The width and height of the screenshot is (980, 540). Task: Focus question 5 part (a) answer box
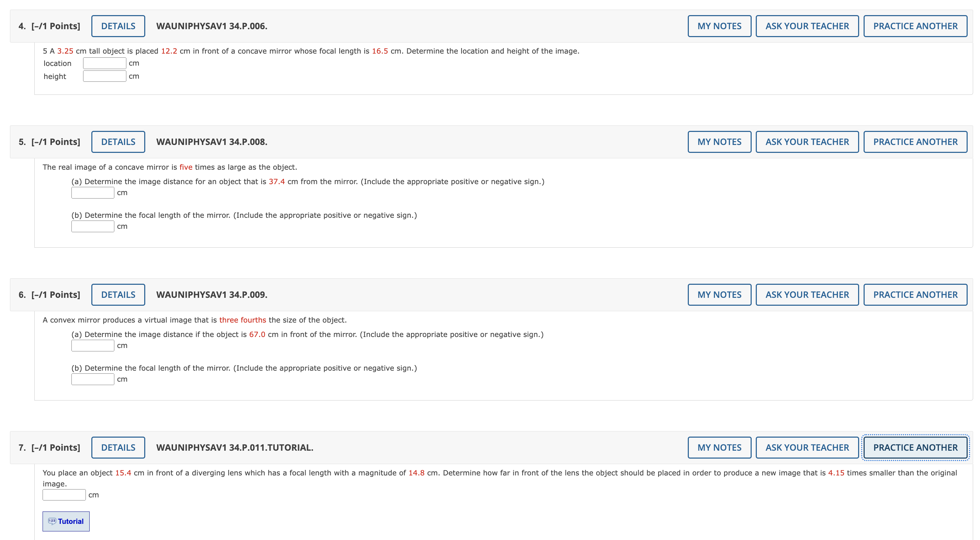[92, 193]
